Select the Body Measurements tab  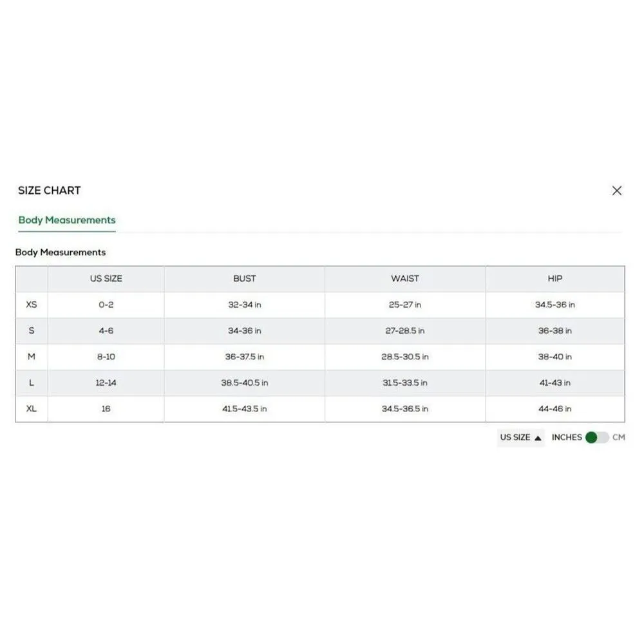(67, 220)
